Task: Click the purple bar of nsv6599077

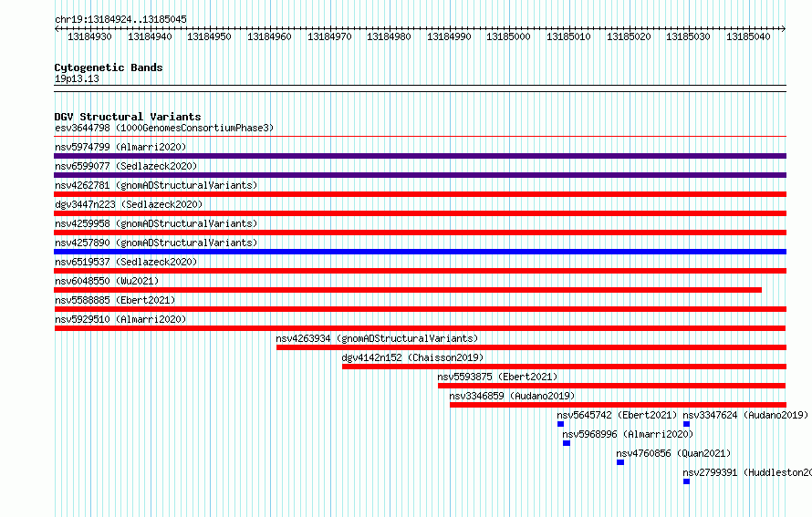Action: point(420,175)
